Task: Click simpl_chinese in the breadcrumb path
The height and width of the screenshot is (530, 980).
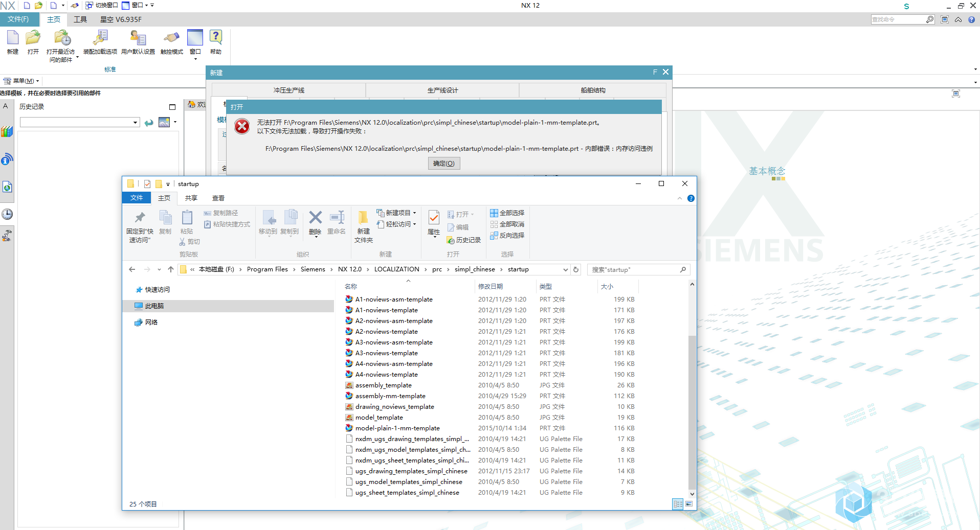Action: 475,269
